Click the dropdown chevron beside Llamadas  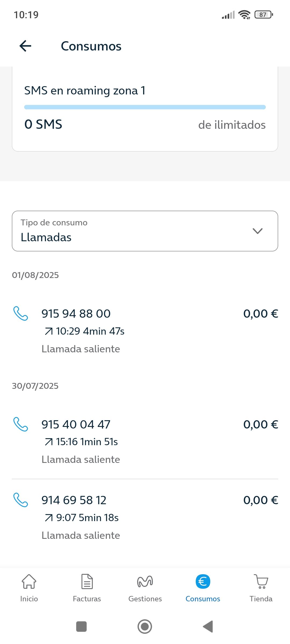(258, 231)
